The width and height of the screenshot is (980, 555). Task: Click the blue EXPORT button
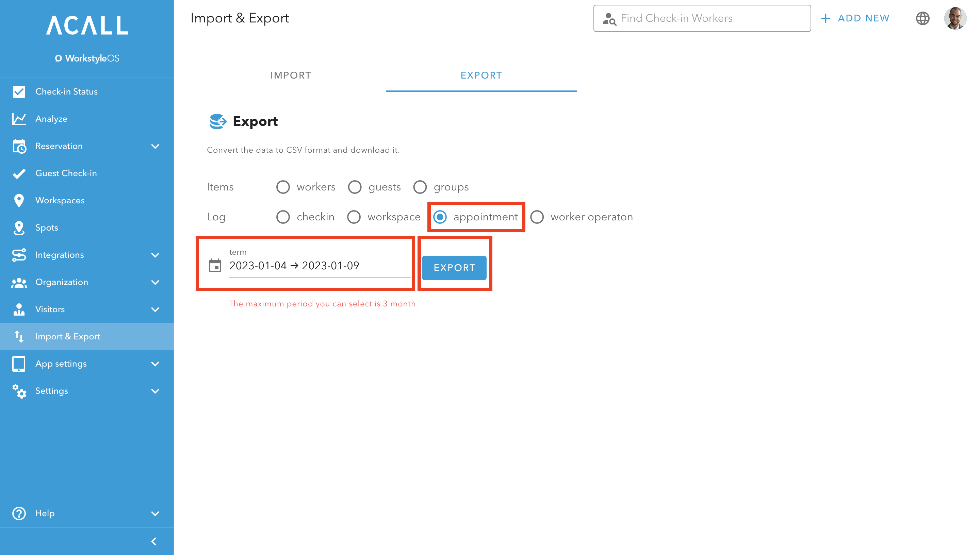[454, 268]
